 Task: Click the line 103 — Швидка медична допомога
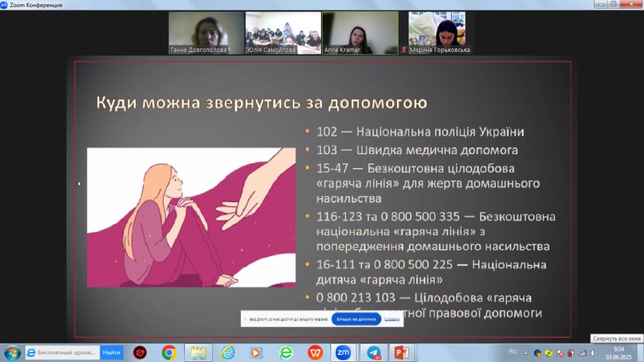(x=417, y=150)
